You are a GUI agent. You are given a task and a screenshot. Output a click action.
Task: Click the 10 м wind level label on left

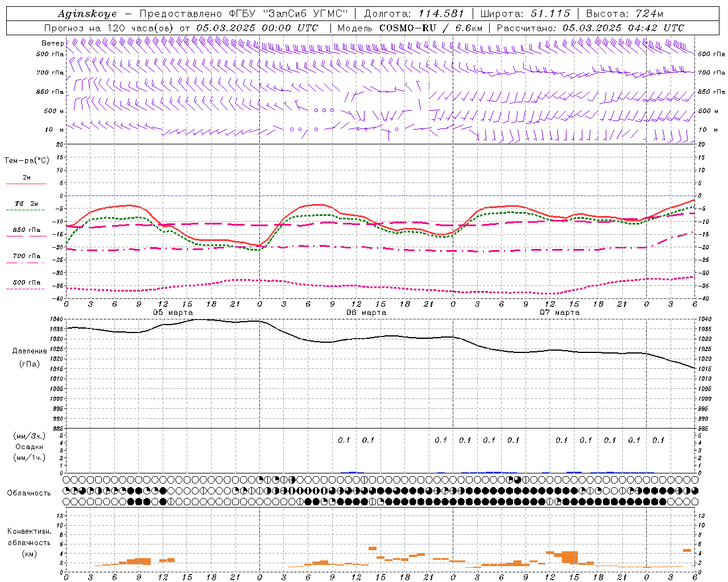pos(54,130)
